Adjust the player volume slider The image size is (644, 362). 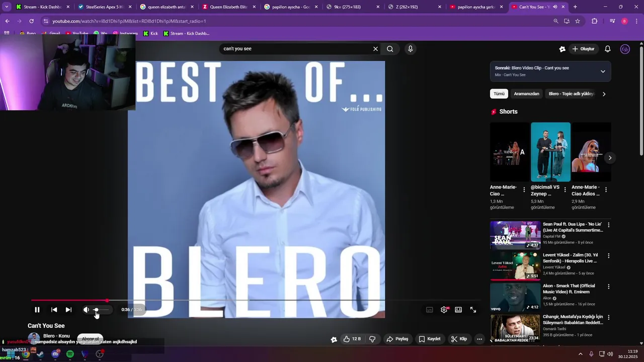(100, 310)
